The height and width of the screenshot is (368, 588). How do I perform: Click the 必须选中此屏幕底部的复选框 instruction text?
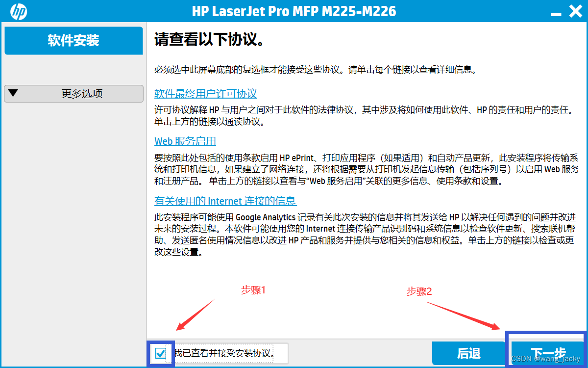pyautogui.click(x=316, y=70)
